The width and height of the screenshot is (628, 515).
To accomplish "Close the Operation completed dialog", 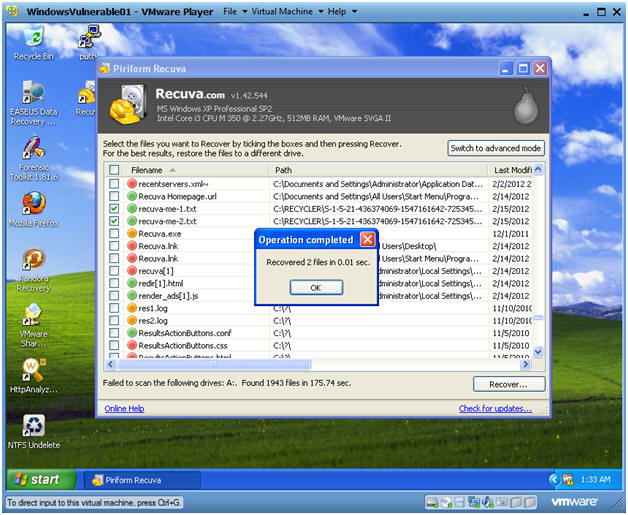I will pyautogui.click(x=367, y=239).
